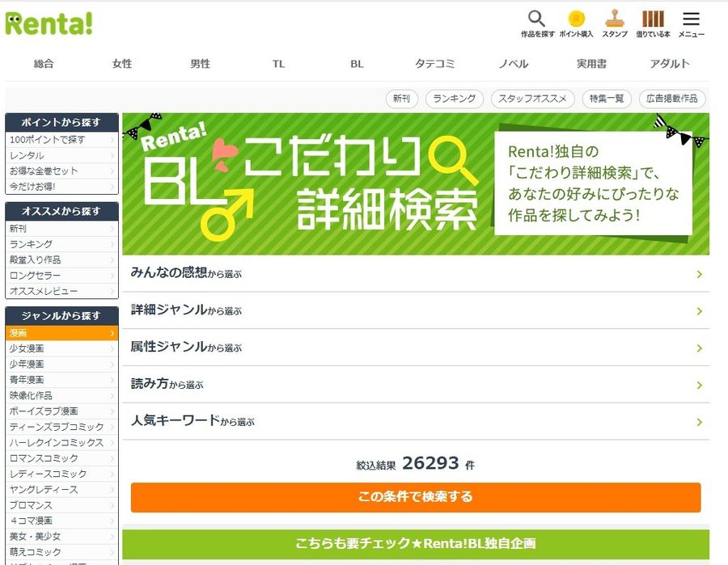Click the Renta! logo

[49, 23]
